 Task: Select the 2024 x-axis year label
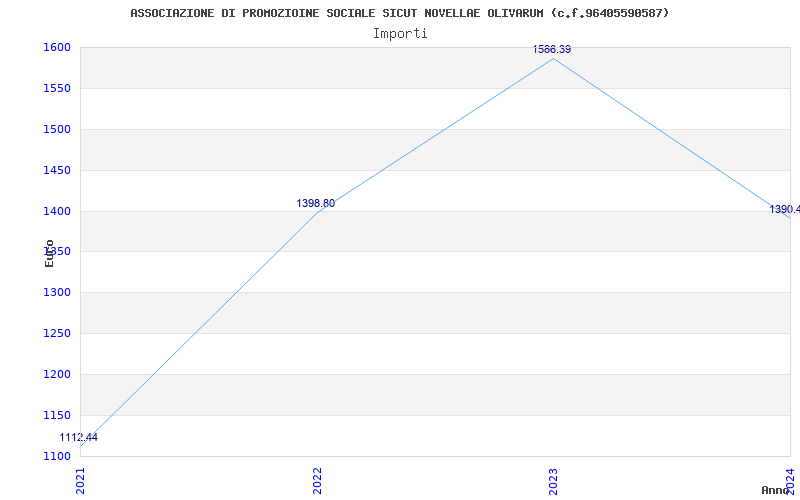click(x=789, y=480)
